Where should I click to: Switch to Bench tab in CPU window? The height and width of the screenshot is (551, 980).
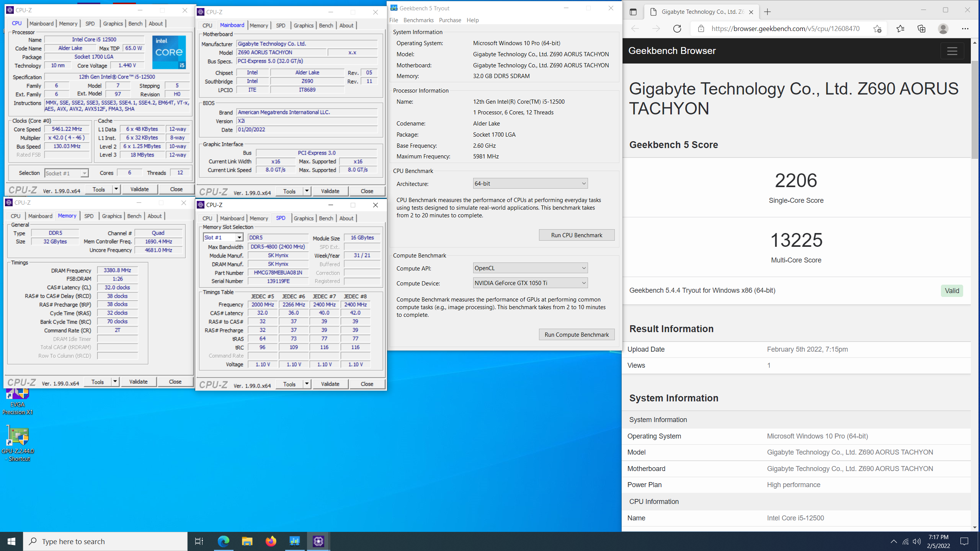pos(135,24)
